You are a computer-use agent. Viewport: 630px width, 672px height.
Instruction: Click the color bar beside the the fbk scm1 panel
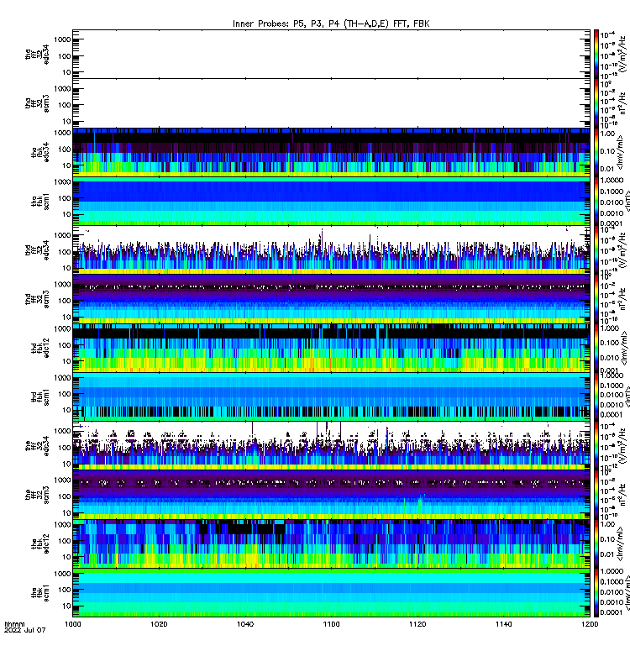point(596,593)
